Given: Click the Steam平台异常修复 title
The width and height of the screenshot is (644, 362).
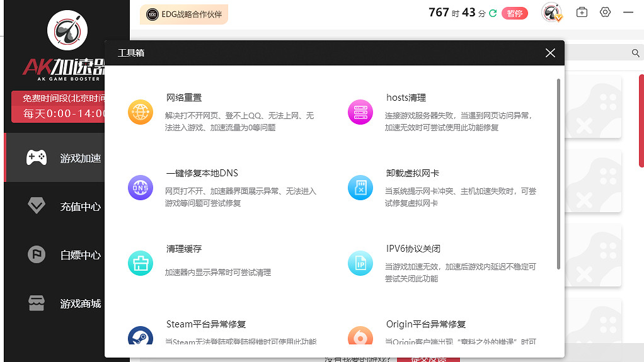Looking at the screenshot, I should pyautogui.click(x=206, y=324).
